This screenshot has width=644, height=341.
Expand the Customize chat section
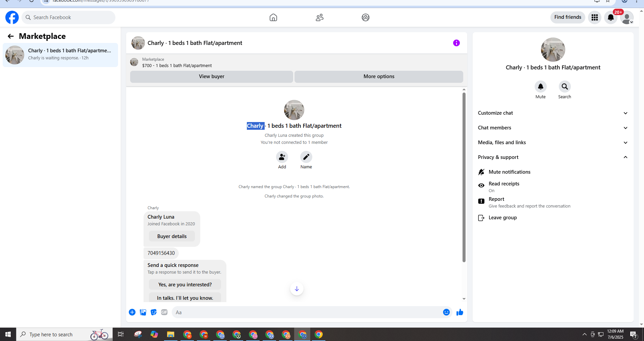(553, 113)
